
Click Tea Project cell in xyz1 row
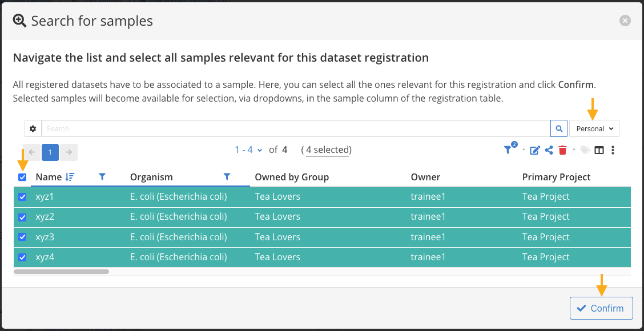pyautogui.click(x=546, y=197)
